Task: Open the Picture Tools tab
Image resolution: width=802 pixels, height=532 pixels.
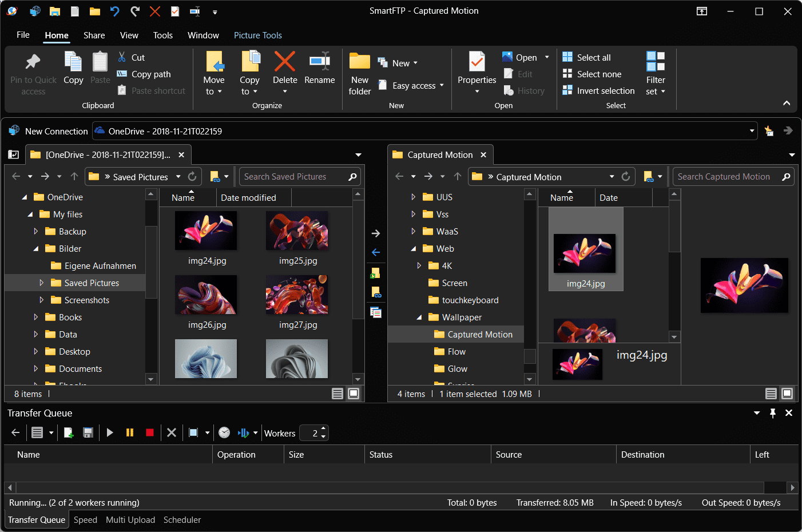Action: 258,35
